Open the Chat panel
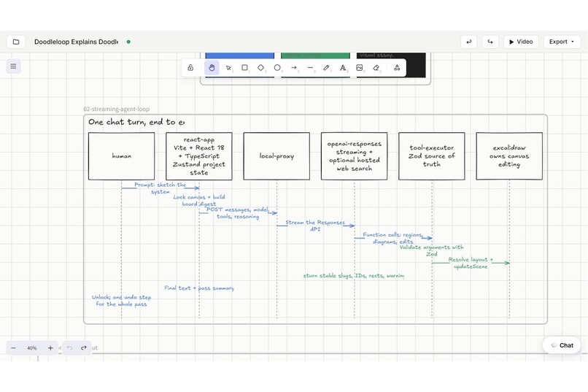 click(562, 345)
